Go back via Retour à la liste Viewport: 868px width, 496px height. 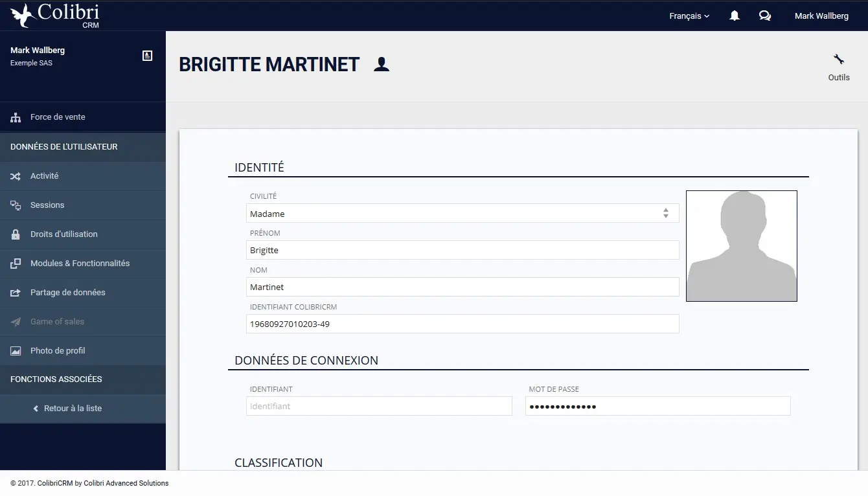pyautogui.click(x=83, y=409)
